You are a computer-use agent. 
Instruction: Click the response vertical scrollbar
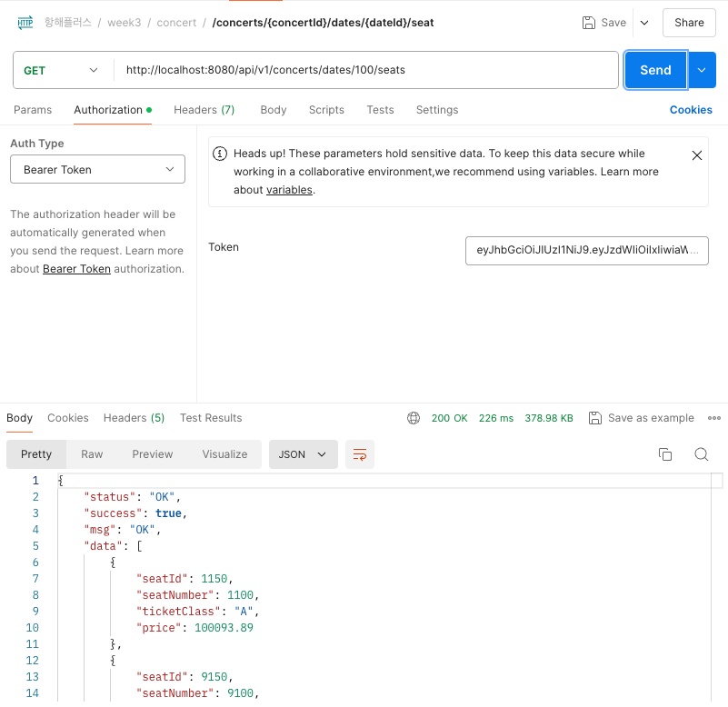pos(717,587)
